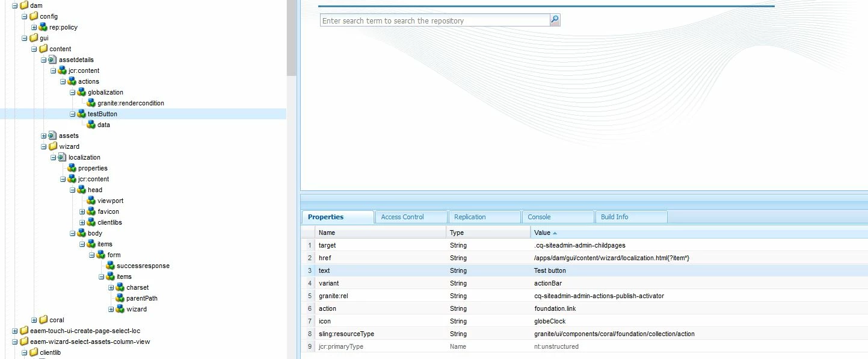This screenshot has height=359, width=868.
Task: Click the viewport node icon
Action: [x=91, y=201]
